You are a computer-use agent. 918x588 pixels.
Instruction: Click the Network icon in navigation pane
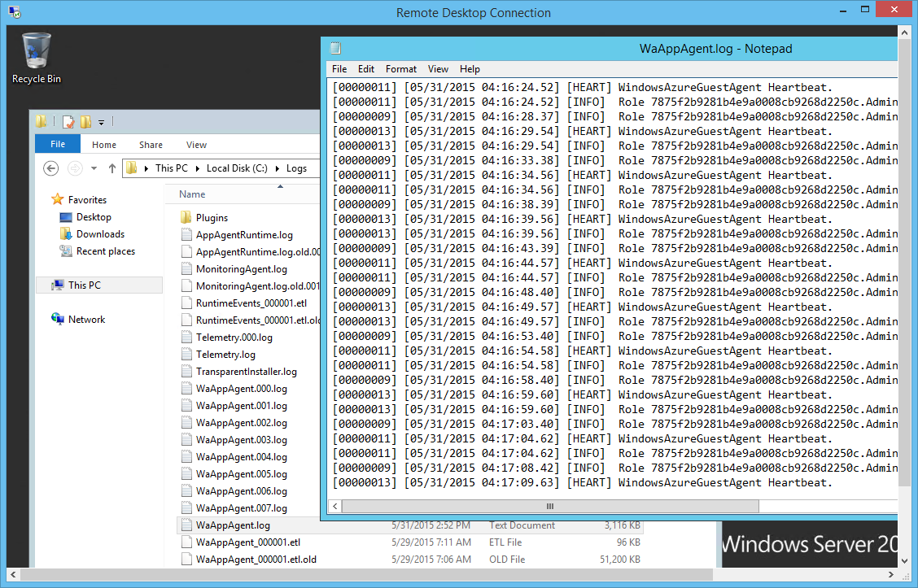(58, 320)
